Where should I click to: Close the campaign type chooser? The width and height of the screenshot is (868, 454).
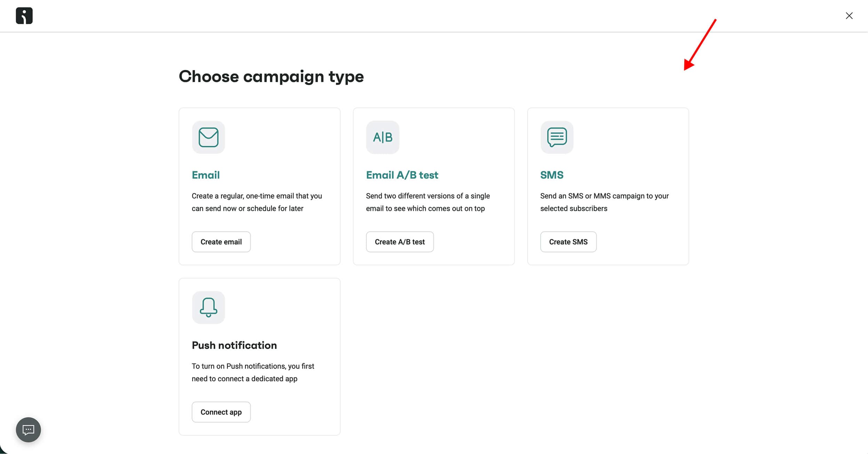(849, 16)
